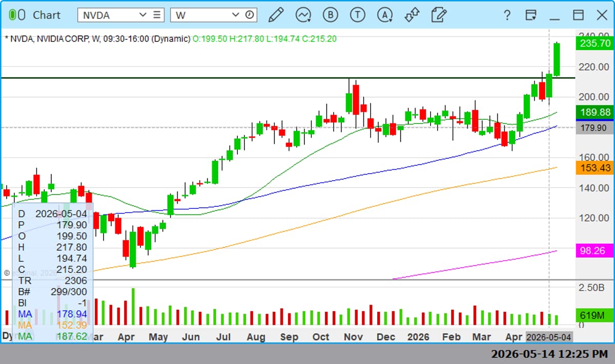
Task: Click the 220.00 price axis label
Action: (x=595, y=67)
